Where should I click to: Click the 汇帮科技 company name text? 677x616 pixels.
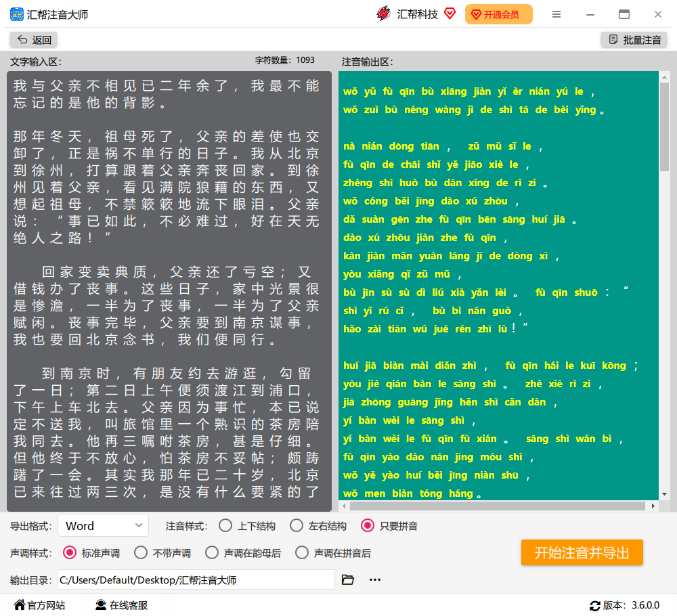click(x=417, y=14)
